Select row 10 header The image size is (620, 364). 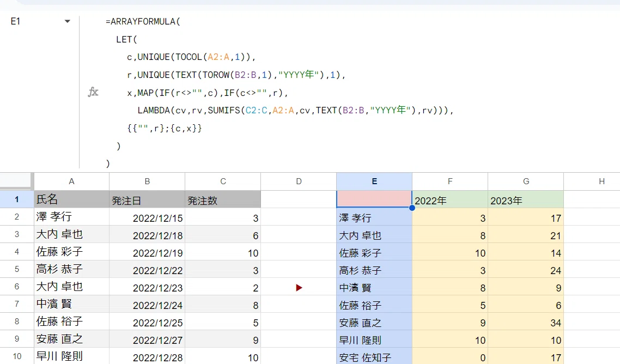click(x=16, y=356)
